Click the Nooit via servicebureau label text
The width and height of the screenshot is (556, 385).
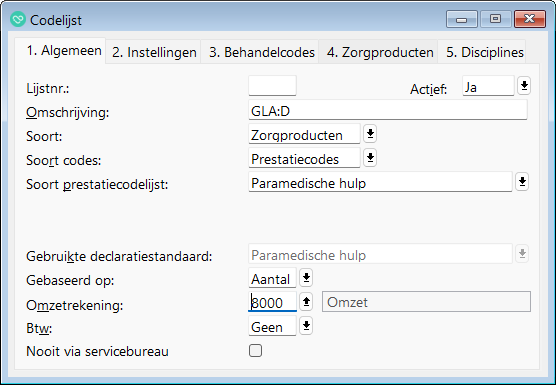(98, 351)
